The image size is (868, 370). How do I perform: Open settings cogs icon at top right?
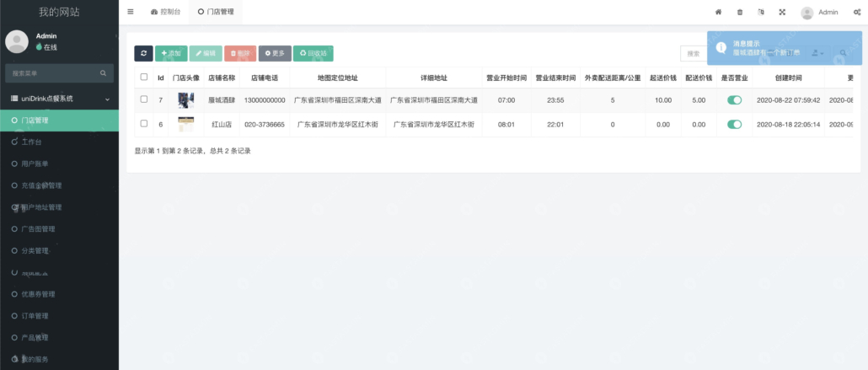coord(856,13)
